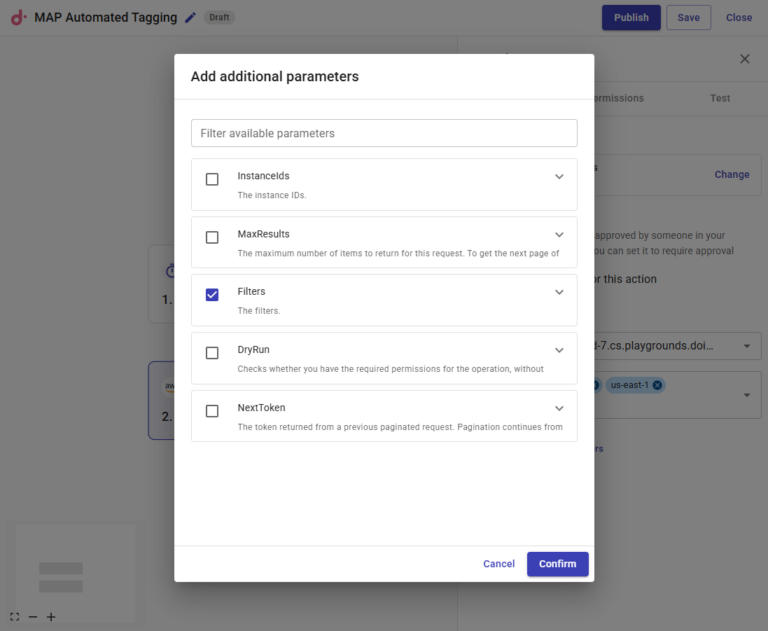Click the fit-to-screen icon on canvas
The image size is (768, 631).
(15, 617)
